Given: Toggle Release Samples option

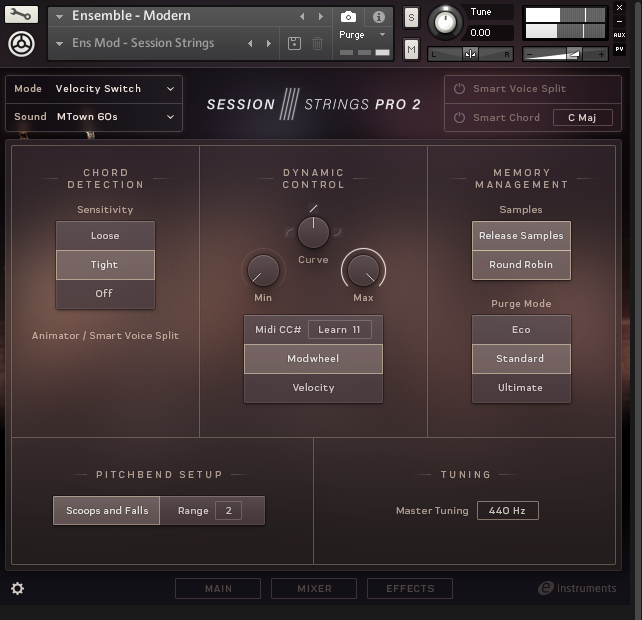Looking at the screenshot, I should pos(521,236).
